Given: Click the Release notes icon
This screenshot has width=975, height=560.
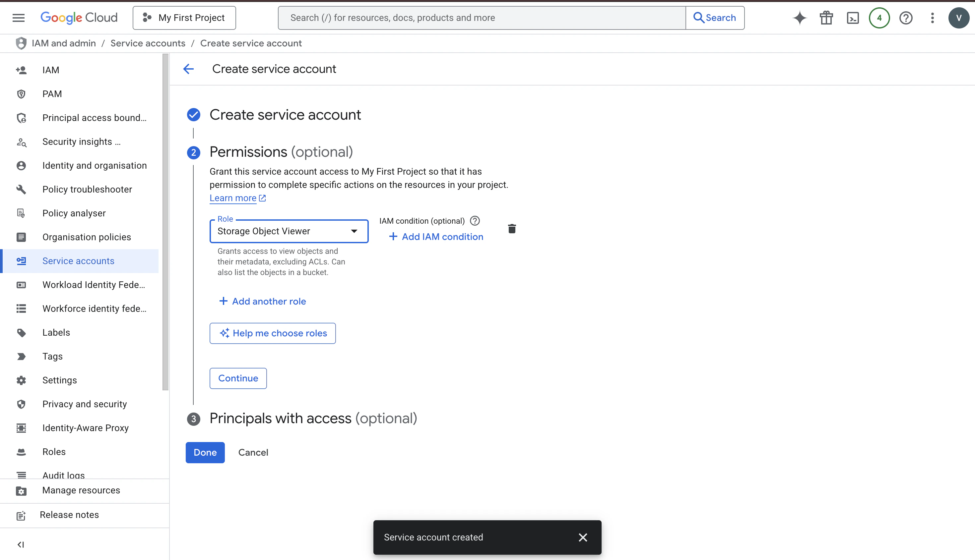Looking at the screenshot, I should [21, 515].
